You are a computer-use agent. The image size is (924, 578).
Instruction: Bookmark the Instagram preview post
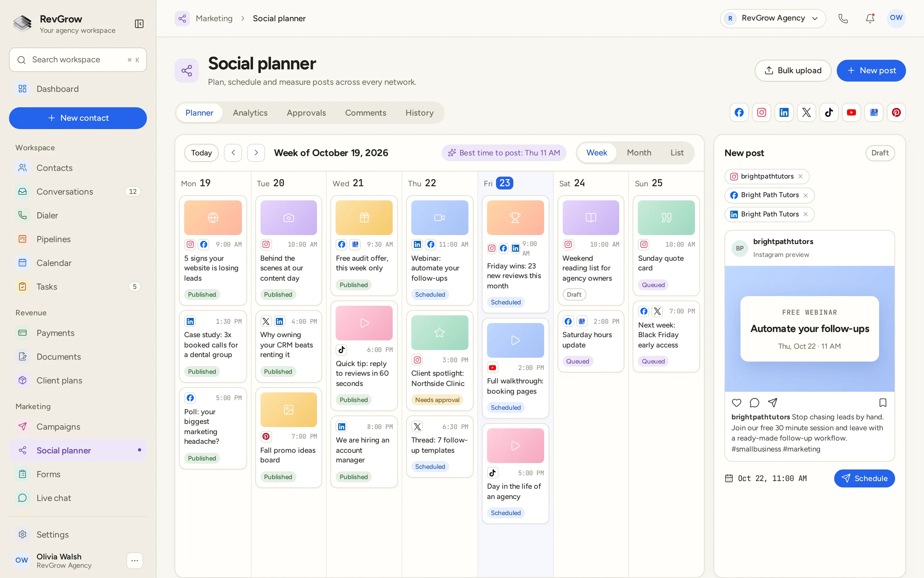(x=883, y=403)
